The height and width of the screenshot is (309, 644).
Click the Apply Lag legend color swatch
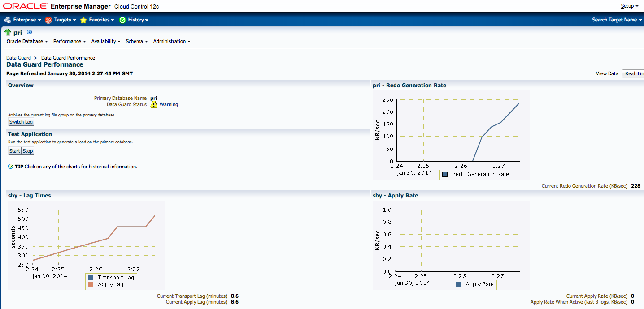pos(91,284)
